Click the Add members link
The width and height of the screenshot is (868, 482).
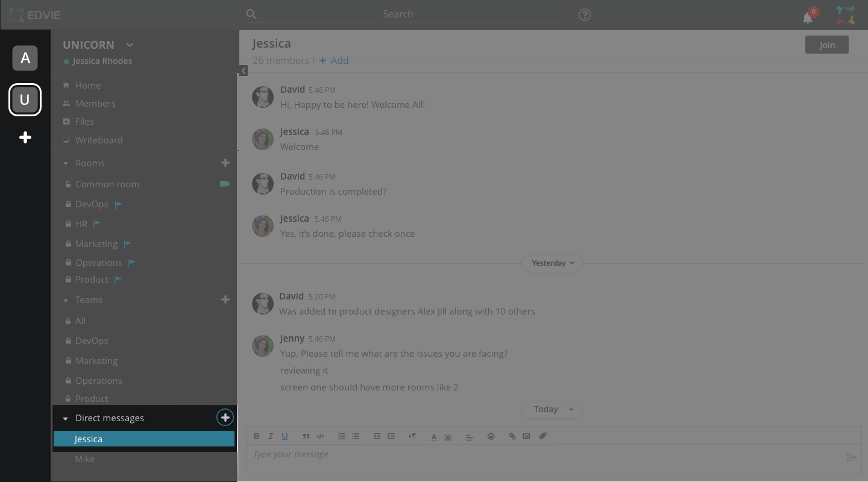[x=334, y=60]
